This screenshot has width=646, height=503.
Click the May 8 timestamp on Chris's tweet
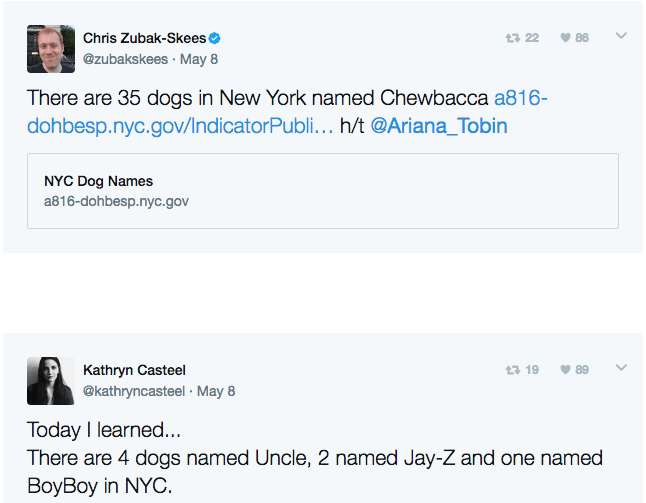point(199,59)
